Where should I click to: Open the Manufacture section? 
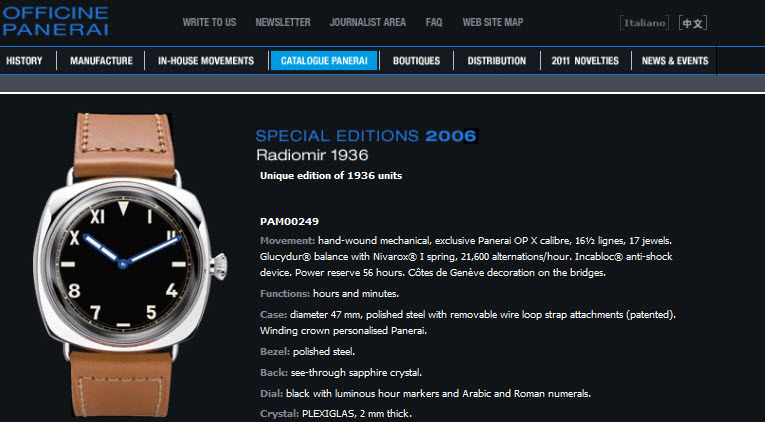101,61
